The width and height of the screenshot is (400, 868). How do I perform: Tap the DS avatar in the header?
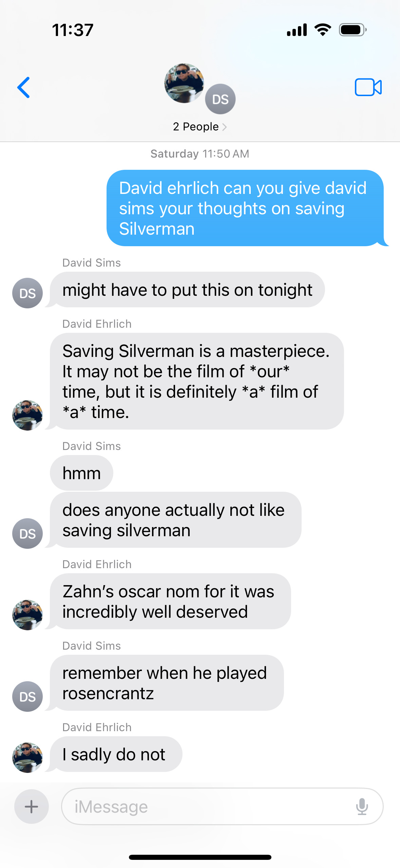pos(220,99)
